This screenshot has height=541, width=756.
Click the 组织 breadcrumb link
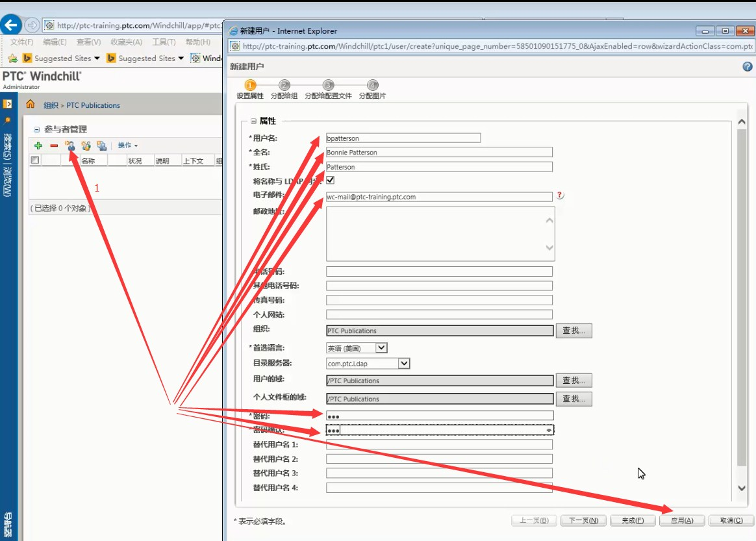(51, 105)
